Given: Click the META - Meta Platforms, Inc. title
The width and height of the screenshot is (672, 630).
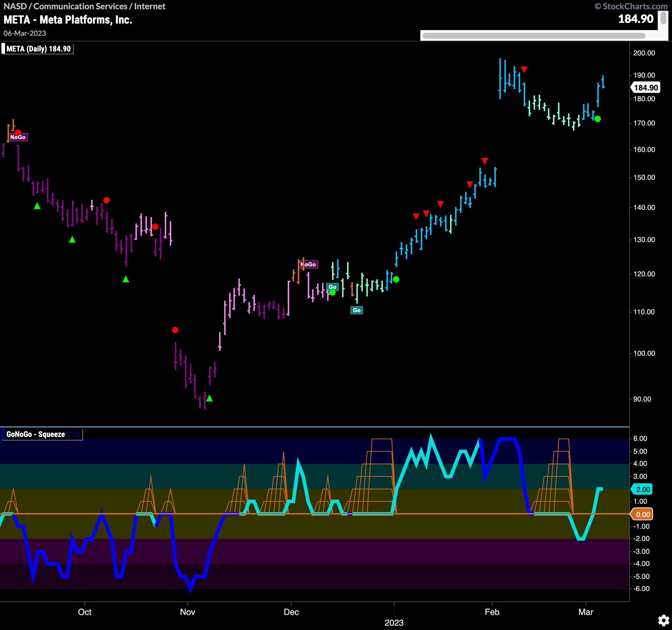Looking at the screenshot, I should tap(68, 20).
